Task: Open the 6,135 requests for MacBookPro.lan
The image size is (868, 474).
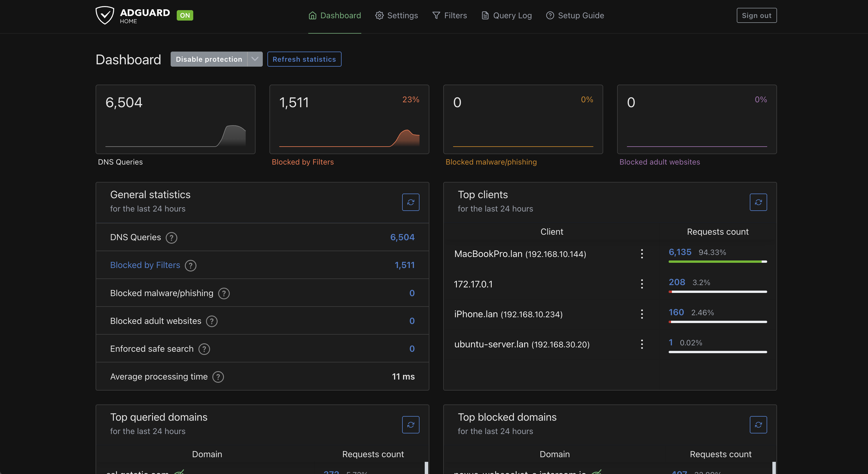Action: tap(680, 252)
